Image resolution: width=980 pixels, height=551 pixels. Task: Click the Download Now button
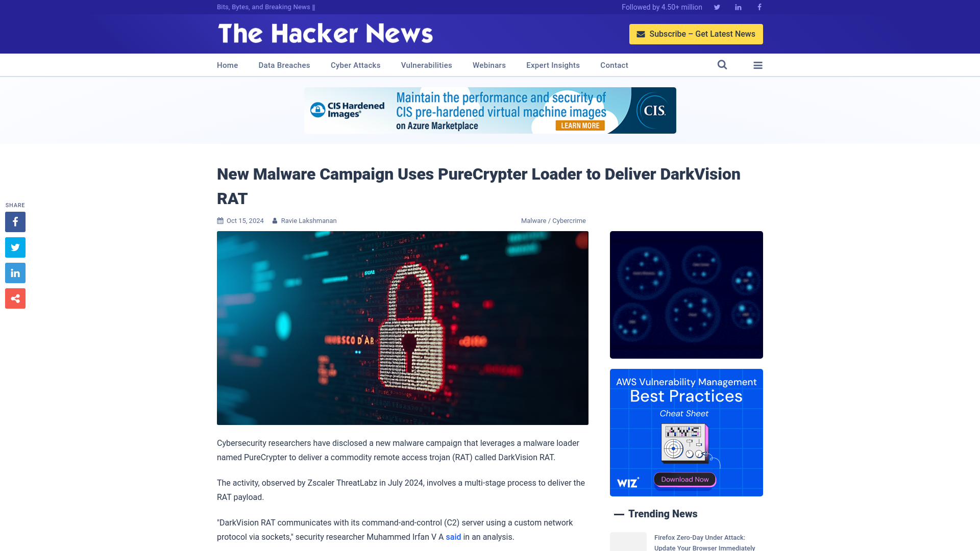click(x=685, y=479)
